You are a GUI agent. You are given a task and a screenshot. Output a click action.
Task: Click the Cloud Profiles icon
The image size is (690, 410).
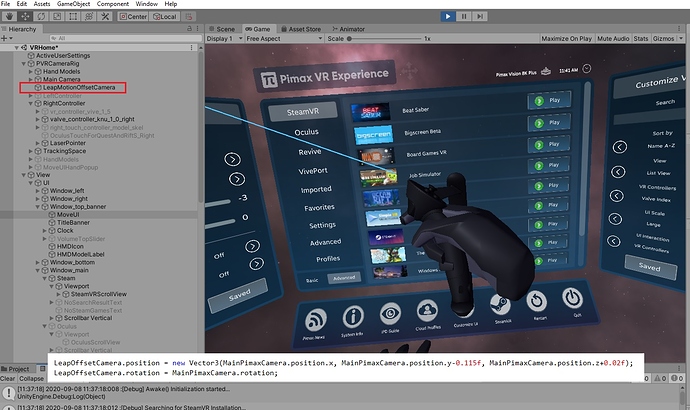(427, 311)
